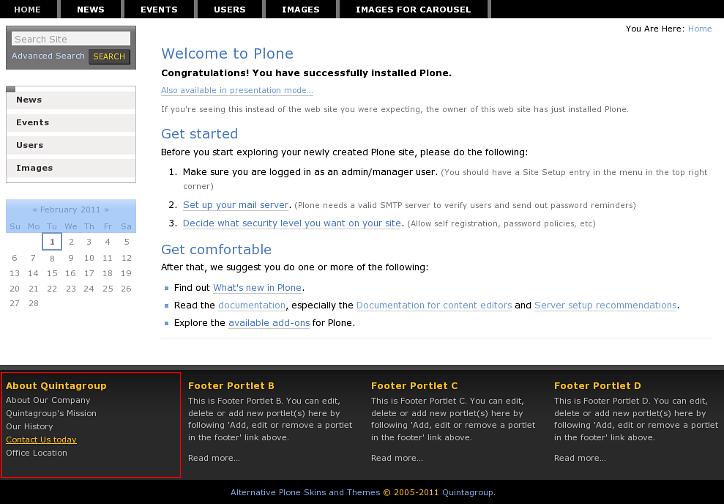
Task: Go to next month in calendar
Action: (x=107, y=210)
